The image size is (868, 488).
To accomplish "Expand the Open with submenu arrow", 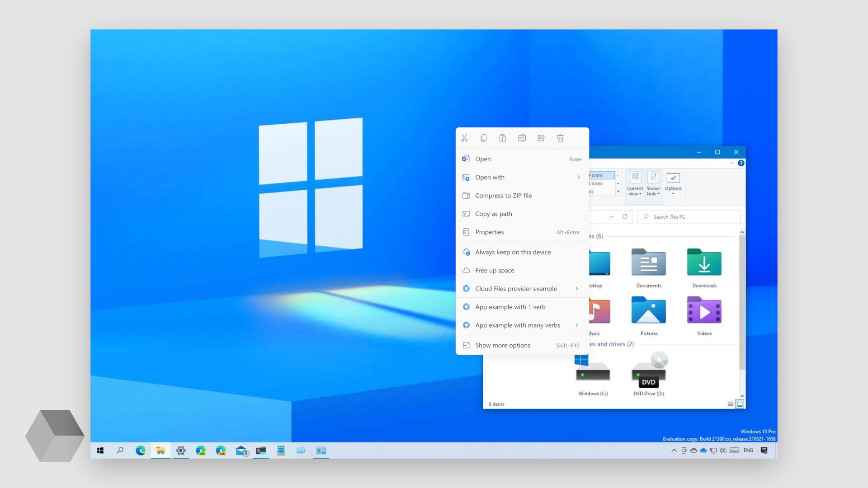I will coord(579,177).
